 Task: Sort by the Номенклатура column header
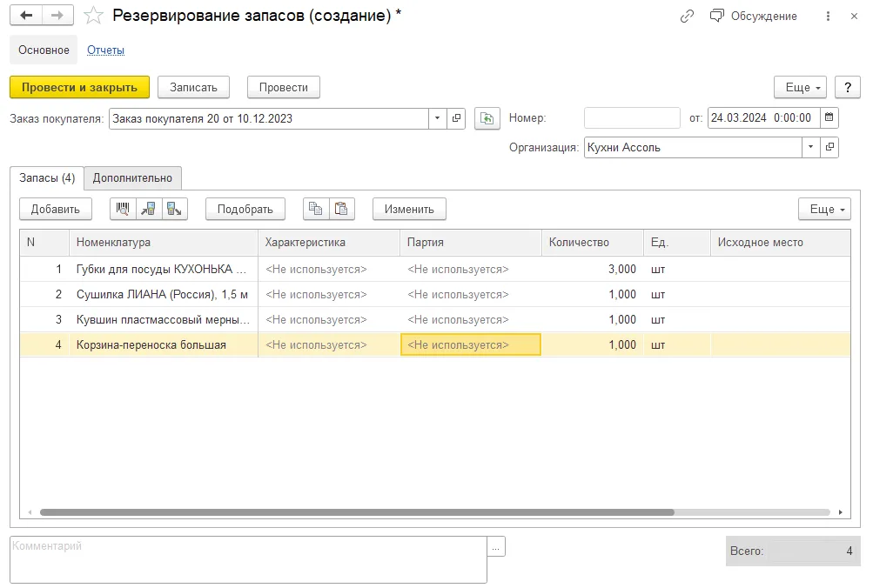click(164, 243)
